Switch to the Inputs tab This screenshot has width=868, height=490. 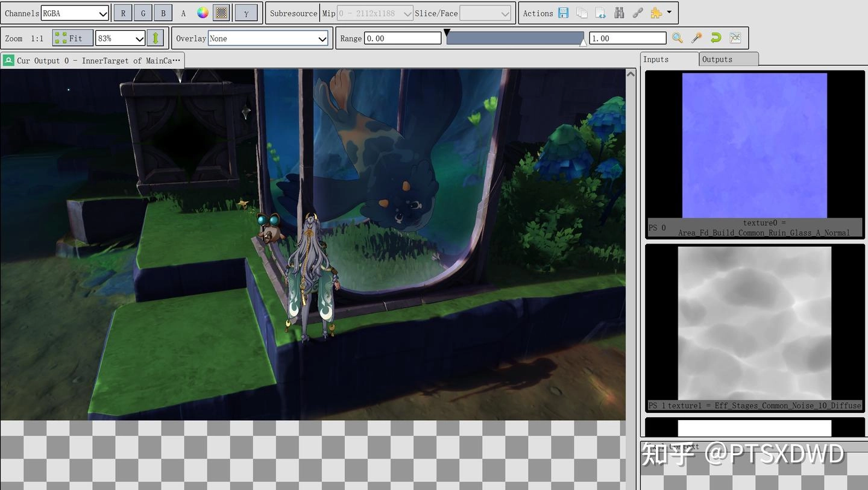pos(669,59)
